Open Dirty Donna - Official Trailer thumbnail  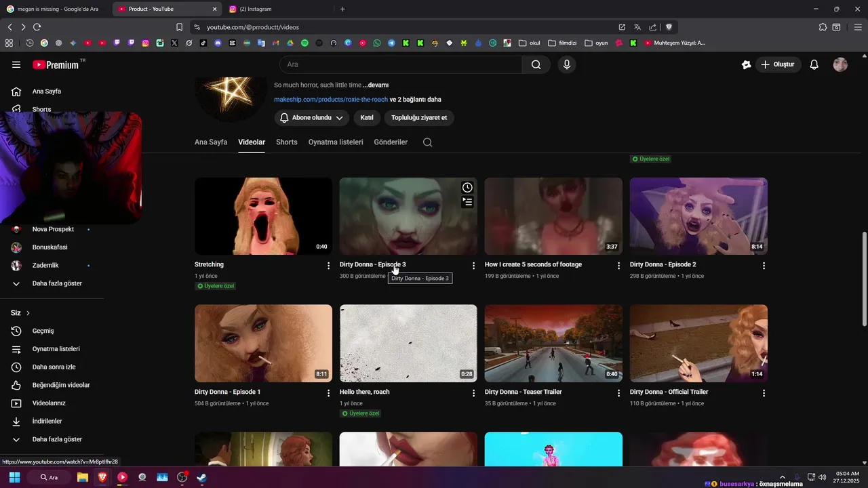698,344
